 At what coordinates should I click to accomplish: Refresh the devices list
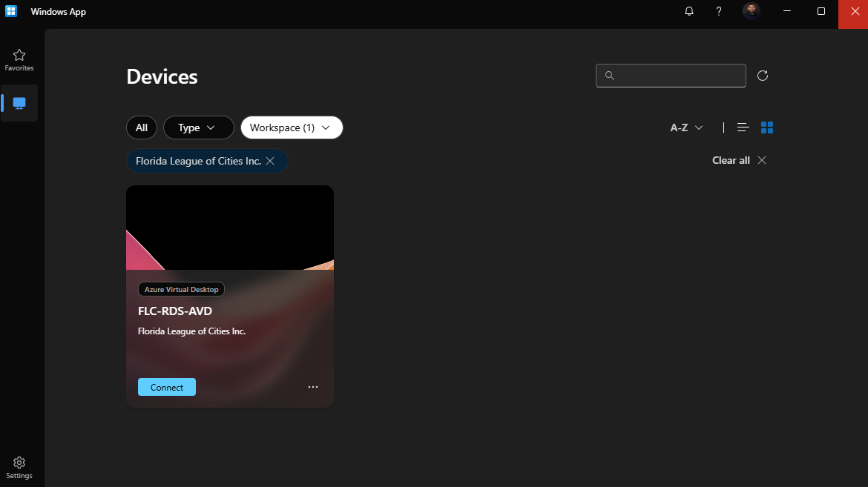coord(762,76)
